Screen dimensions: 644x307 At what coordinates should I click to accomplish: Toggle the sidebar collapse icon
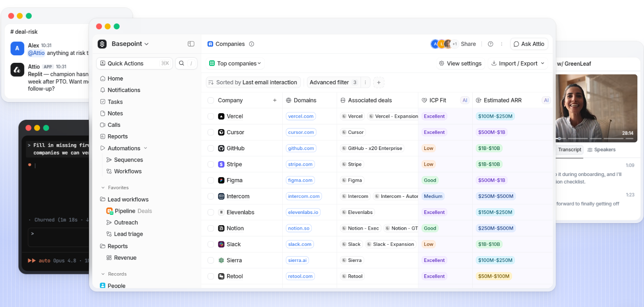pyautogui.click(x=191, y=44)
